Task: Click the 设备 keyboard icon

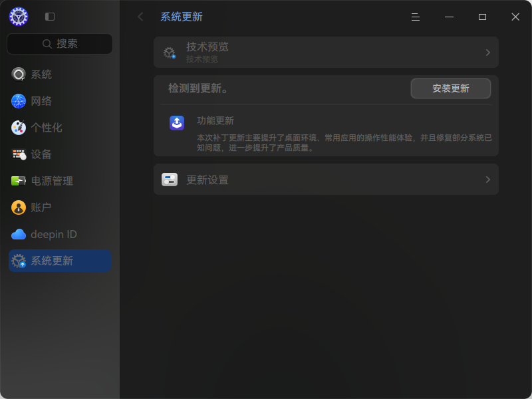Action: (19, 154)
